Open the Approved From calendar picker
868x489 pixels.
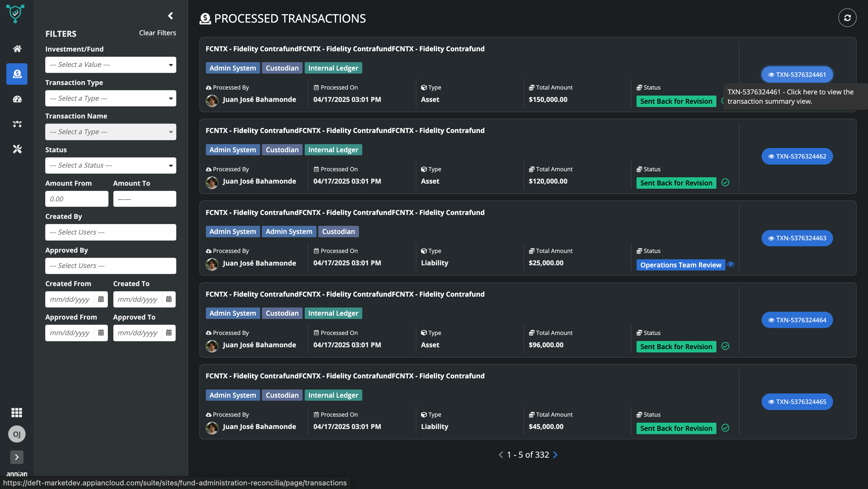tap(101, 333)
